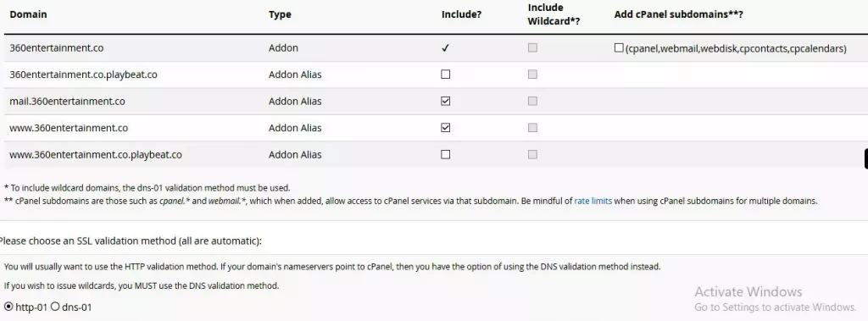Click wildcard checkbox for mail.360entertainment.co row
This screenshot has height=321, width=868.
532,102
